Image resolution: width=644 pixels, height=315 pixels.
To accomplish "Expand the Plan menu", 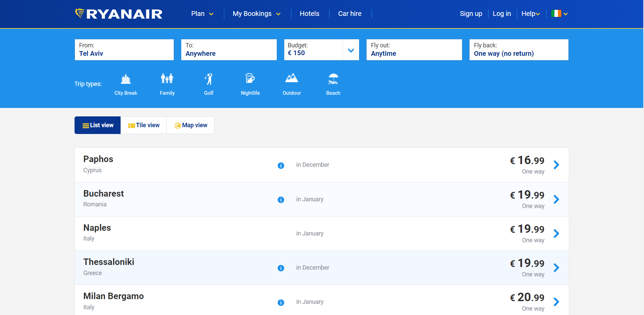I will (202, 14).
